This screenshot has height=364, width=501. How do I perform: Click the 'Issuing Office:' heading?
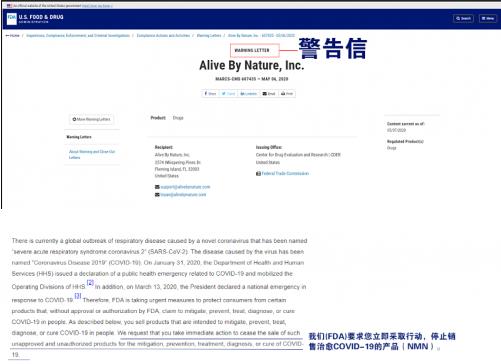[269, 147]
